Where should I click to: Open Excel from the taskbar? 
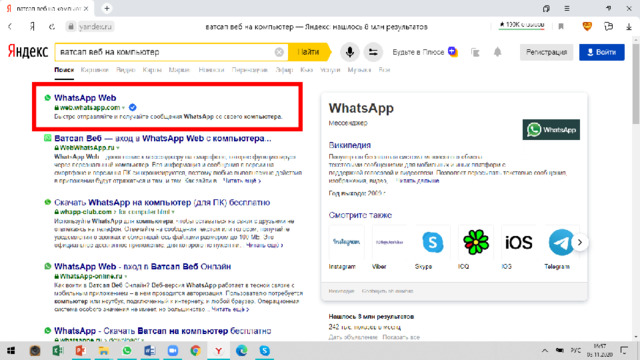[58, 351]
